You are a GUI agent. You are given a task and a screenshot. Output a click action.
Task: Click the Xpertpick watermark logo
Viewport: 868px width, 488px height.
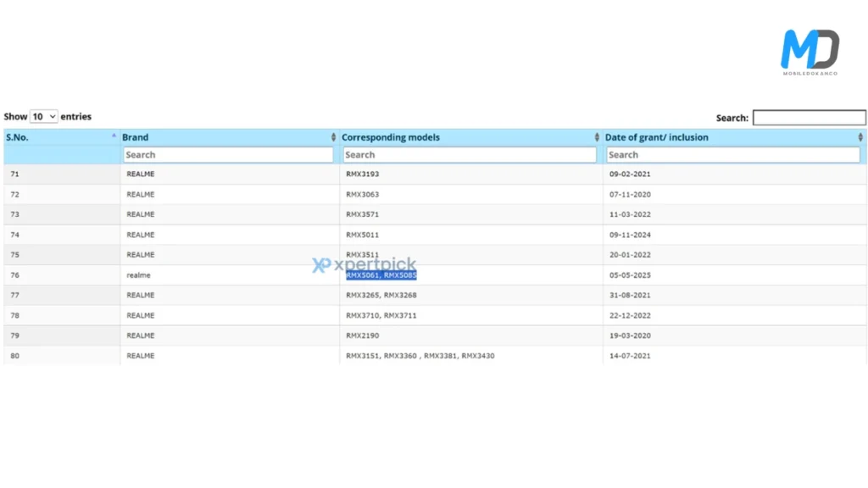click(x=364, y=265)
